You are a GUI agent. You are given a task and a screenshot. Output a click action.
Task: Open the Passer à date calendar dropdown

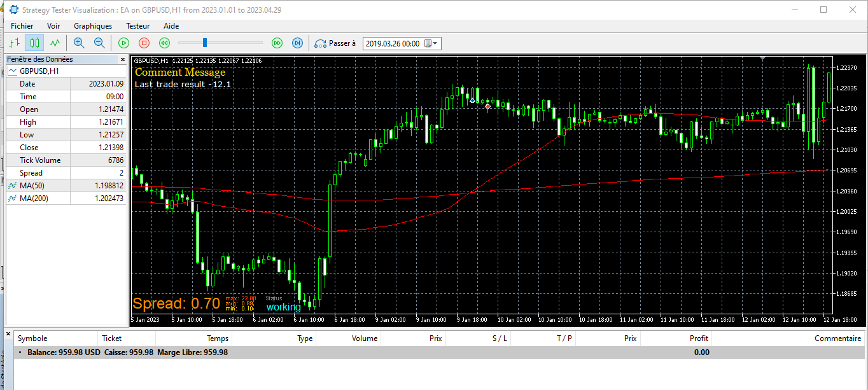(432, 43)
